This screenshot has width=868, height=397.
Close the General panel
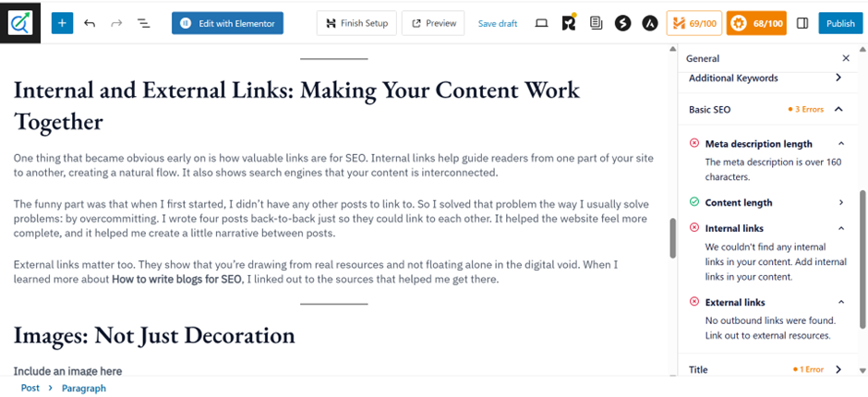(x=845, y=58)
